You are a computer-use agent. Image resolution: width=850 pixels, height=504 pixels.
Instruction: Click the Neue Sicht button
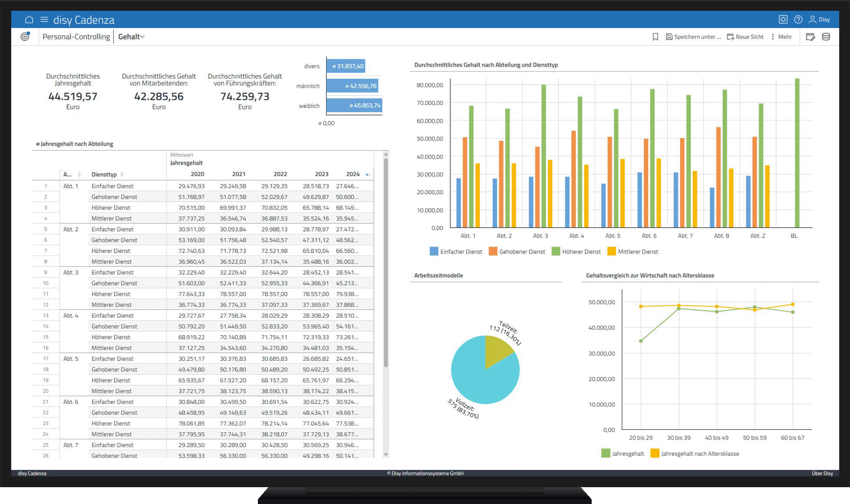tap(745, 37)
